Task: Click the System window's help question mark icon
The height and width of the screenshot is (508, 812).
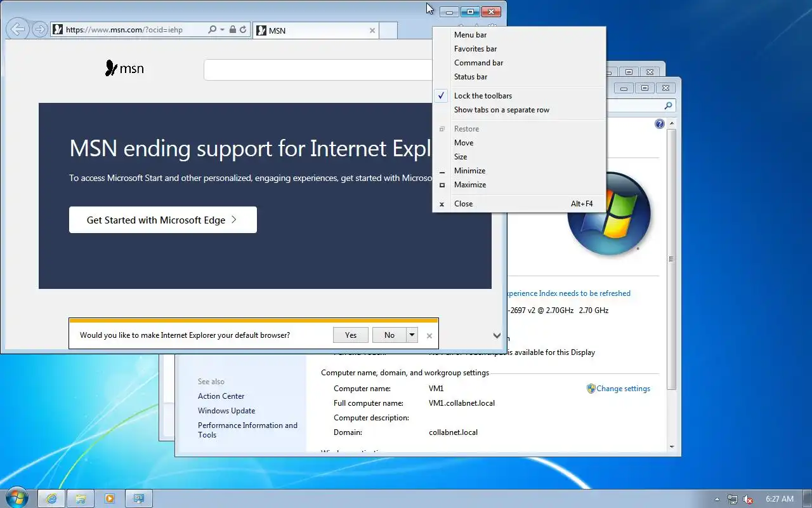Action: (659, 124)
